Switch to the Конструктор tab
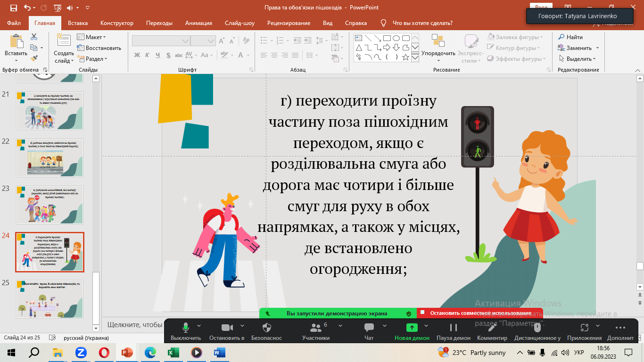The width and height of the screenshot is (644, 362). [117, 23]
